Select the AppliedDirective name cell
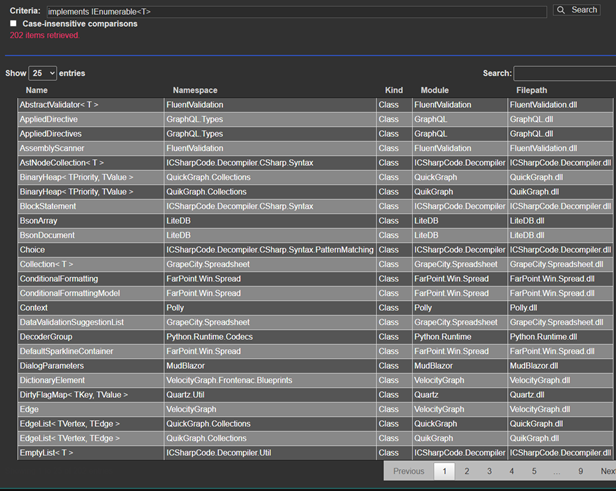 point(90,119)
